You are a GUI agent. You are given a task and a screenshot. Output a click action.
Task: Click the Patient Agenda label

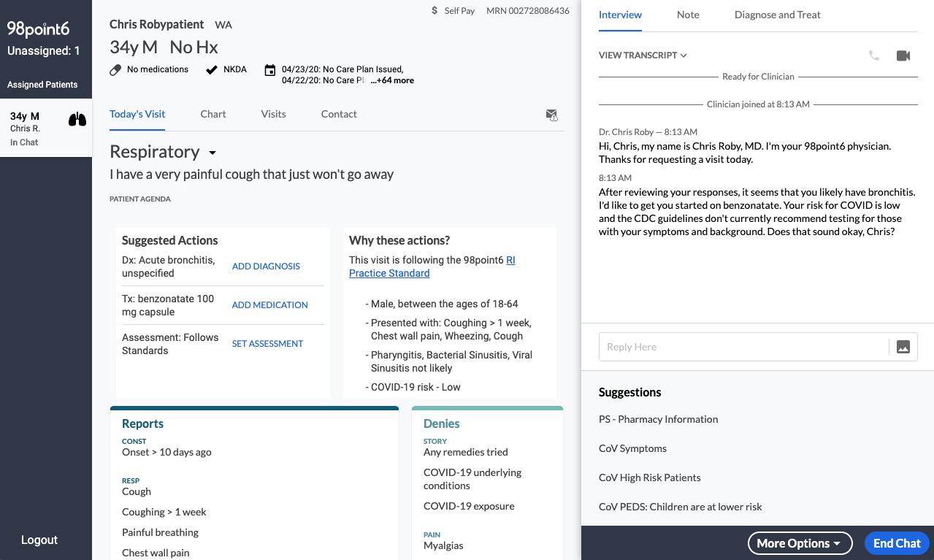(x=140, y=199)
